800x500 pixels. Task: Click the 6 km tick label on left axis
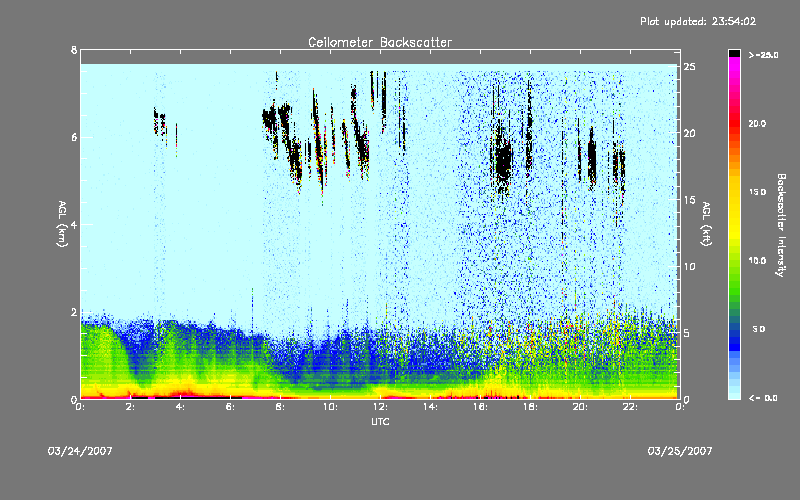(74, 137)
